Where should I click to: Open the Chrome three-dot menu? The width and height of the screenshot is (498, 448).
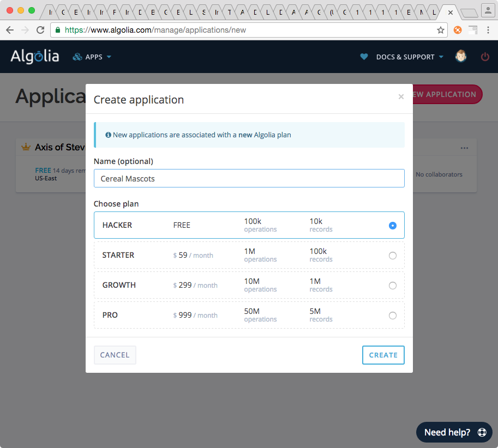coord(488,30)
